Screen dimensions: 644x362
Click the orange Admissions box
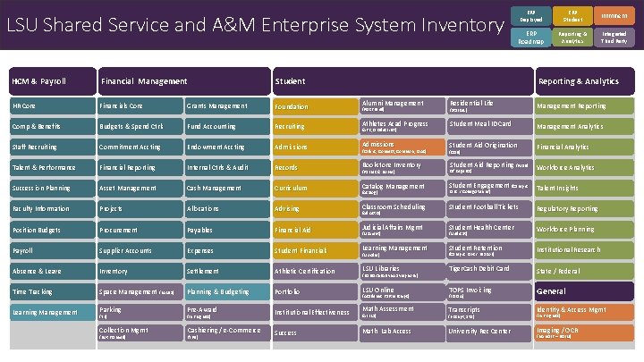[402, 147]
